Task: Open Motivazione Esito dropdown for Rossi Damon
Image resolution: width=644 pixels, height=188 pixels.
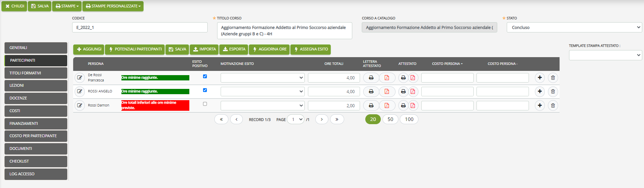Action: (263, 105)
